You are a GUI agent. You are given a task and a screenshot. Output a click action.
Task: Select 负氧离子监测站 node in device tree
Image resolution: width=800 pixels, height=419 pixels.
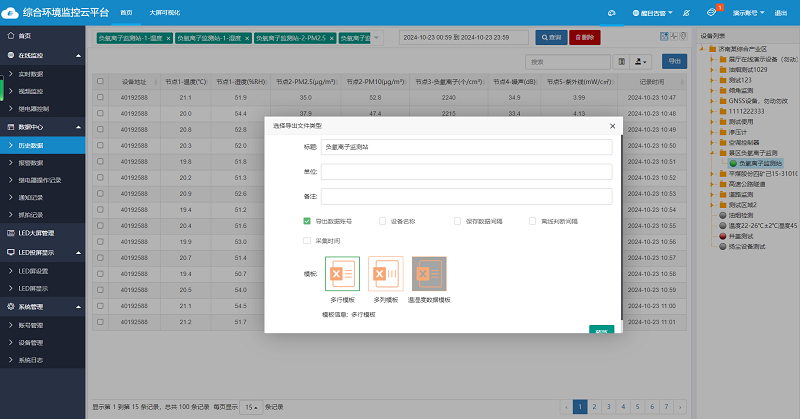[760, 162]
